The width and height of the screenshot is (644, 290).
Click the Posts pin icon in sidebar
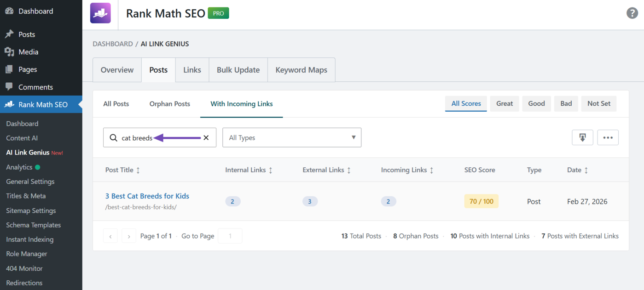(x=9, y=34)
